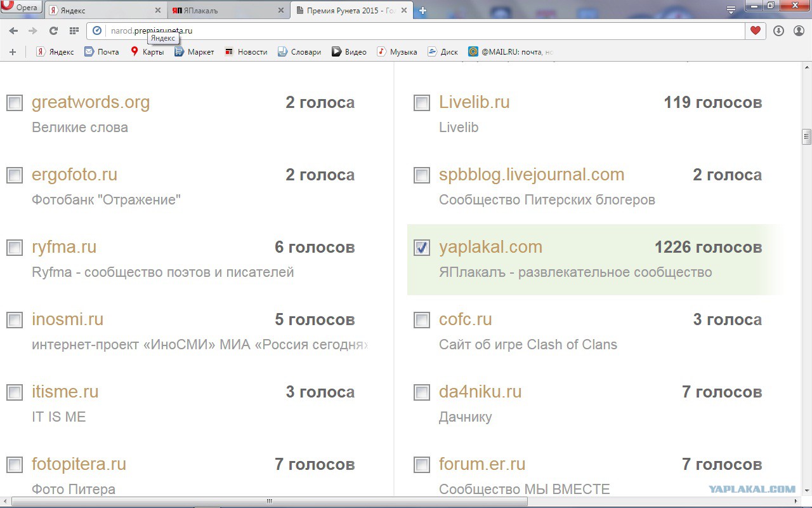Uncheck the yaplakal.com checkbox

(422, 248)
